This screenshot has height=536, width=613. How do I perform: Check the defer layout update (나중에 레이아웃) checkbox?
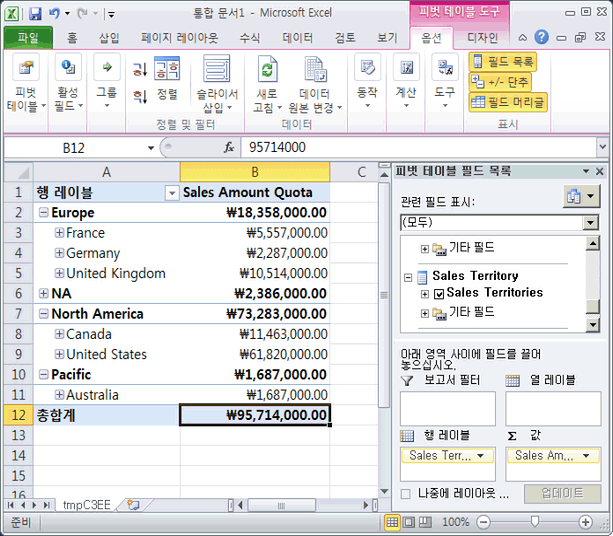[406, 494]
